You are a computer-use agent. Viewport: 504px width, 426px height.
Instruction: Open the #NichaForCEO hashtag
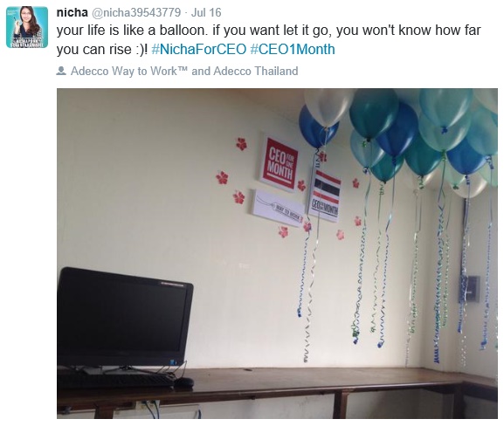(198, 49)
